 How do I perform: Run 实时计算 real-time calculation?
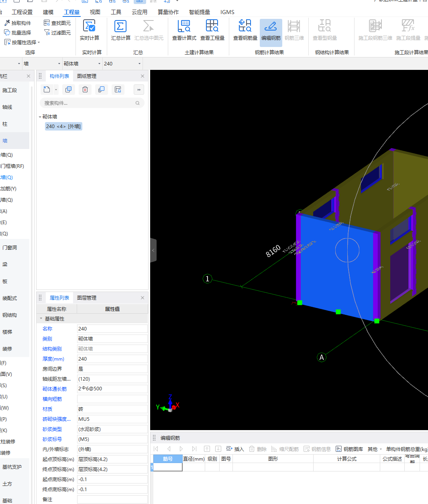tap(89, 30)
